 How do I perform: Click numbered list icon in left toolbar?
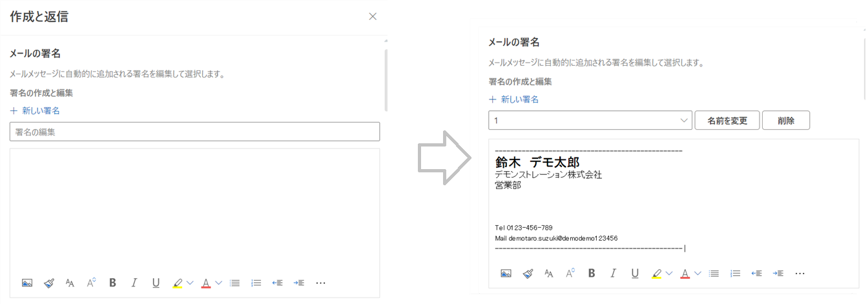256,283
